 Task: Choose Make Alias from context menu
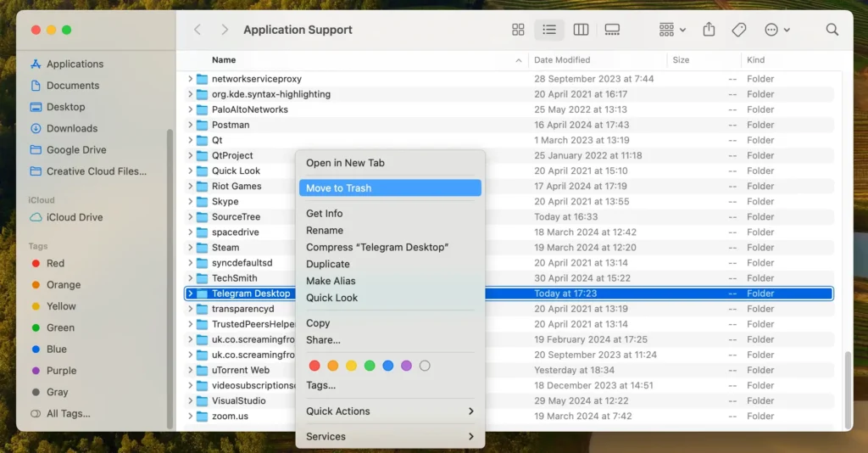click(390, 282)
